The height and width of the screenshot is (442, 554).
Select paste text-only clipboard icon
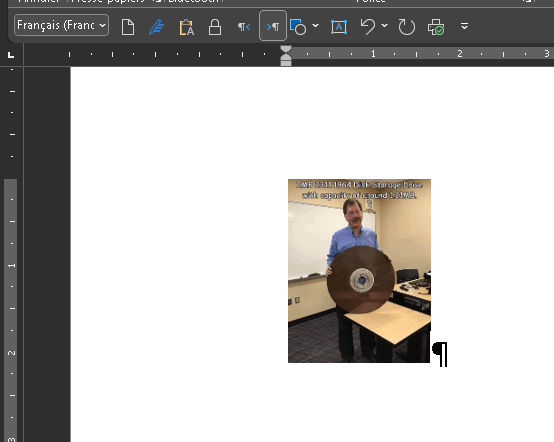point(186,27)
